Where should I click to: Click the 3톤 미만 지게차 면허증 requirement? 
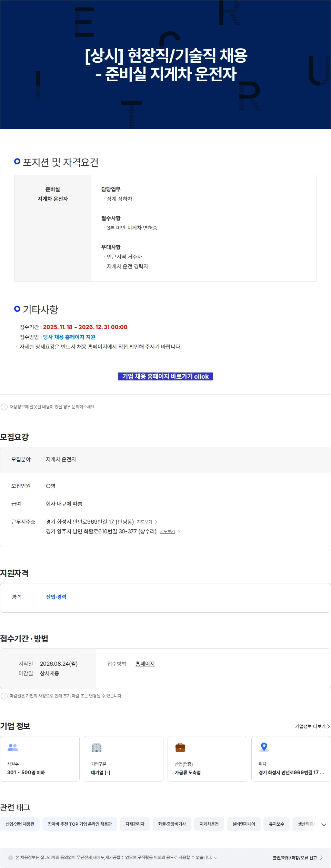(132, 228)
